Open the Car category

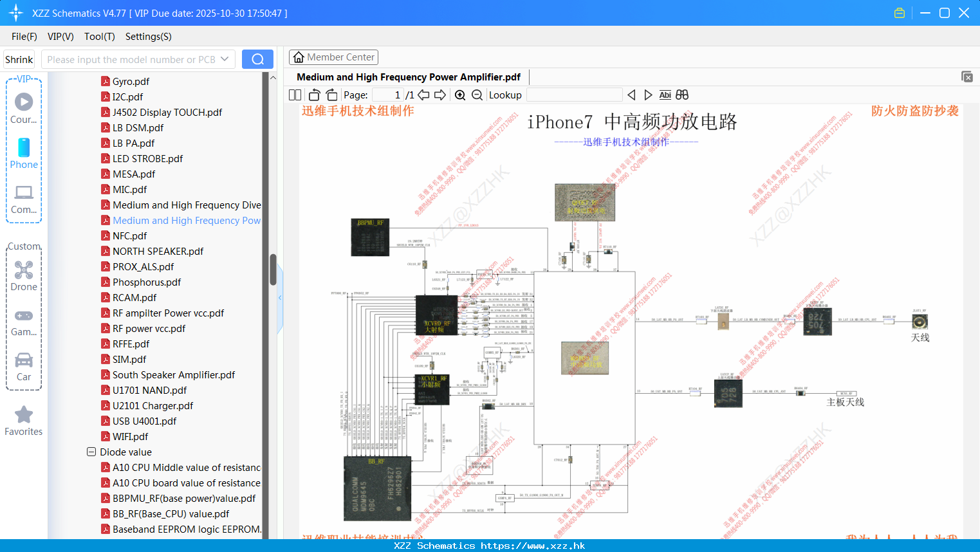coord(24,360)
